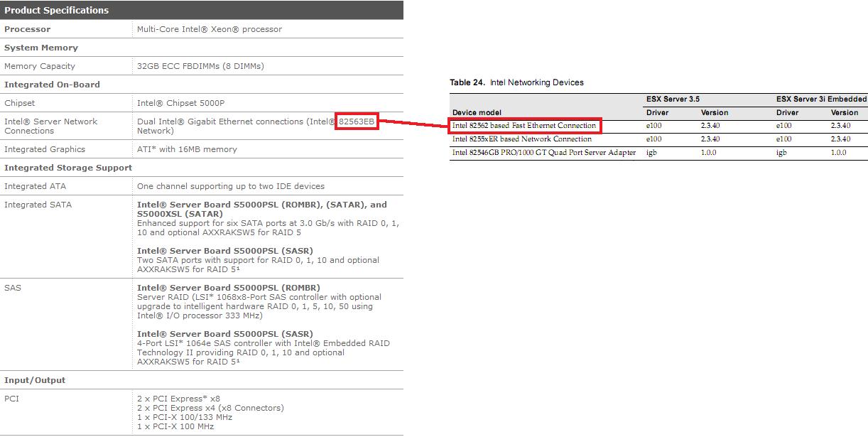Select the "82563EB" network controller number
The height and width of the screenshot is (437, 868).
(x=357, y=122)
